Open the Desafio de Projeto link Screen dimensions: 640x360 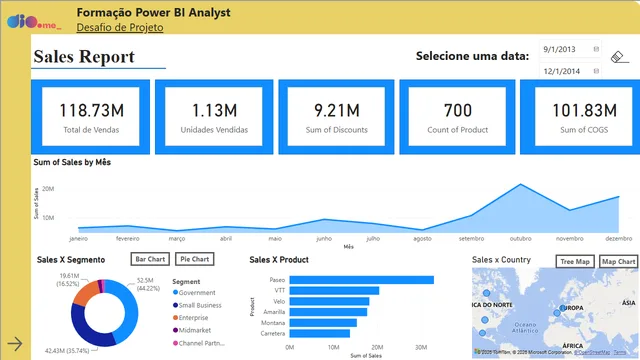tap(120, 27)
